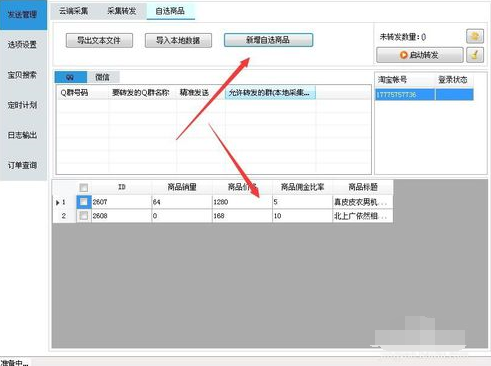Click product title 真皮皮衣男机...
Screen dimensions: 491x366
tap(363, 202)
